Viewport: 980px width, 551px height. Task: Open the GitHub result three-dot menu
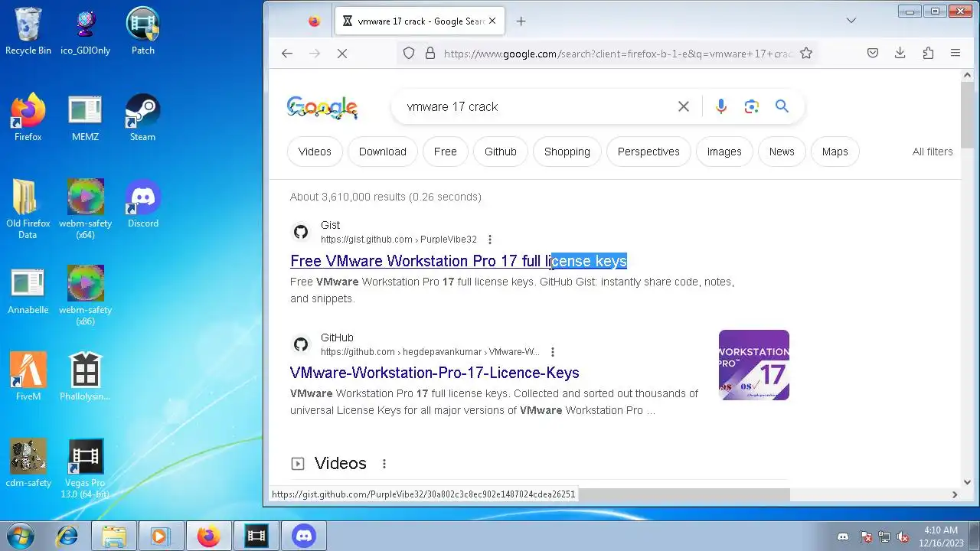552,352
